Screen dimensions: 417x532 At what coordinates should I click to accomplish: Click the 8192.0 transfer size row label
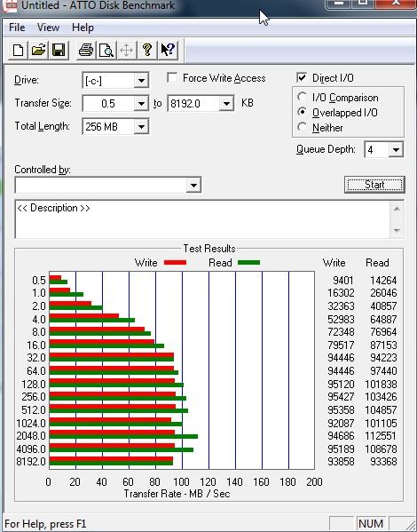pyautogui.click(x=31, y=462)
